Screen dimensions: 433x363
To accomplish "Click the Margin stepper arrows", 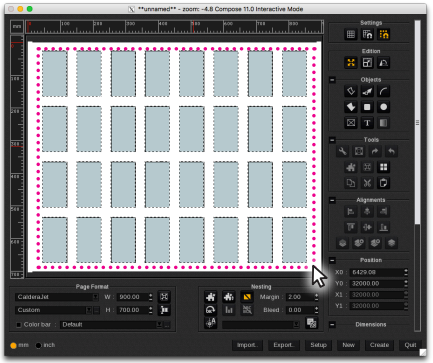I will [x=317, y=297].
